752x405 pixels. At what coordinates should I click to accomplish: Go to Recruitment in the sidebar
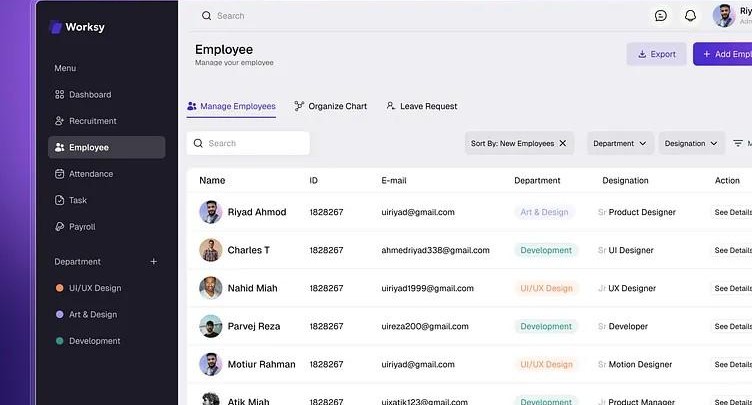point(92,121)
